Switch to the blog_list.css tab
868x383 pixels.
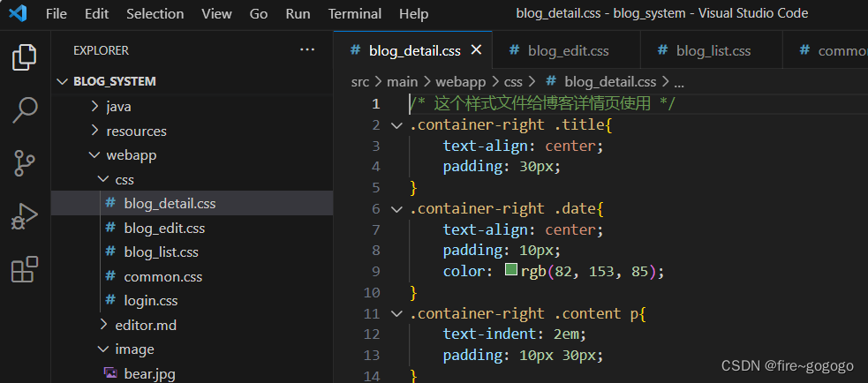(x=712, y=50)
